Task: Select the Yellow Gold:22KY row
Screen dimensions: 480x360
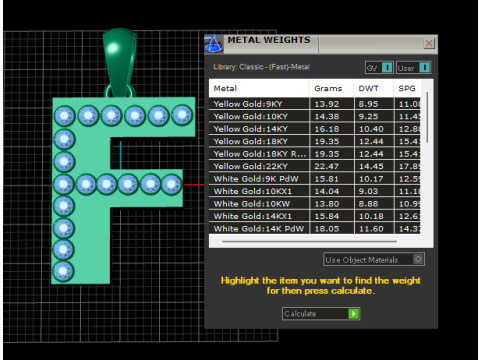Action: click(315, 166)
